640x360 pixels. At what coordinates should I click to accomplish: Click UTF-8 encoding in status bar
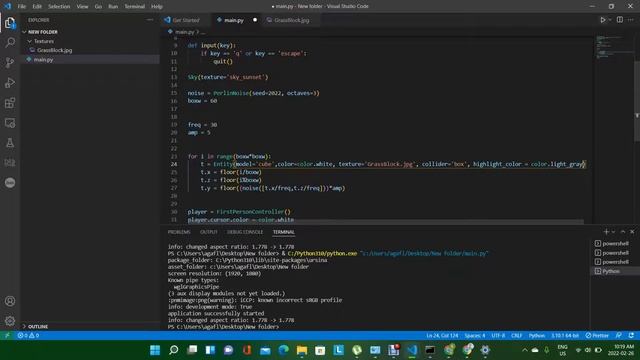pyautogui.click(x=498, y=336)
